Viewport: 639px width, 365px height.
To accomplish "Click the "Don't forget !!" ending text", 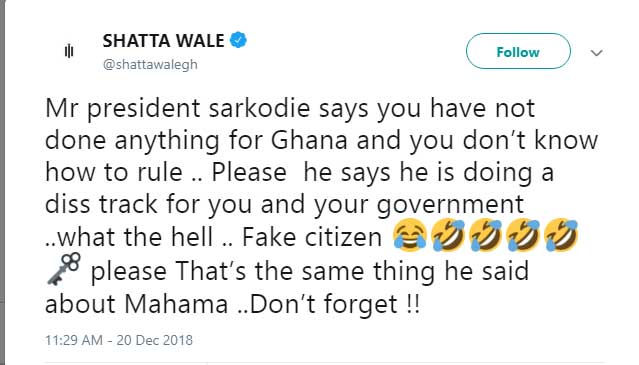I will [x=334, y=305].
